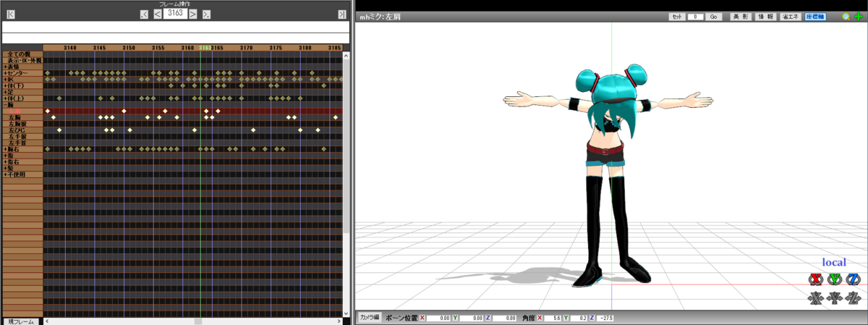Select the 左手捩 bone row
868x325 pixels.
pos(22,136)
